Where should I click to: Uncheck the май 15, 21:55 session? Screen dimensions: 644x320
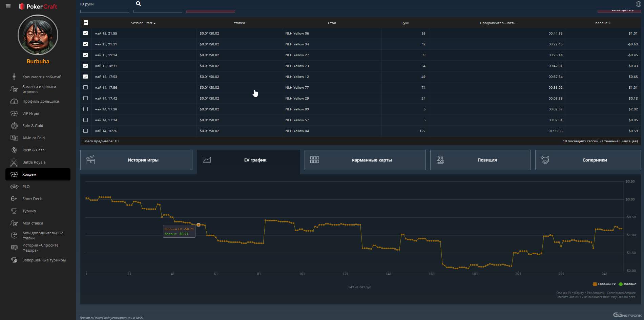(85, 33)
